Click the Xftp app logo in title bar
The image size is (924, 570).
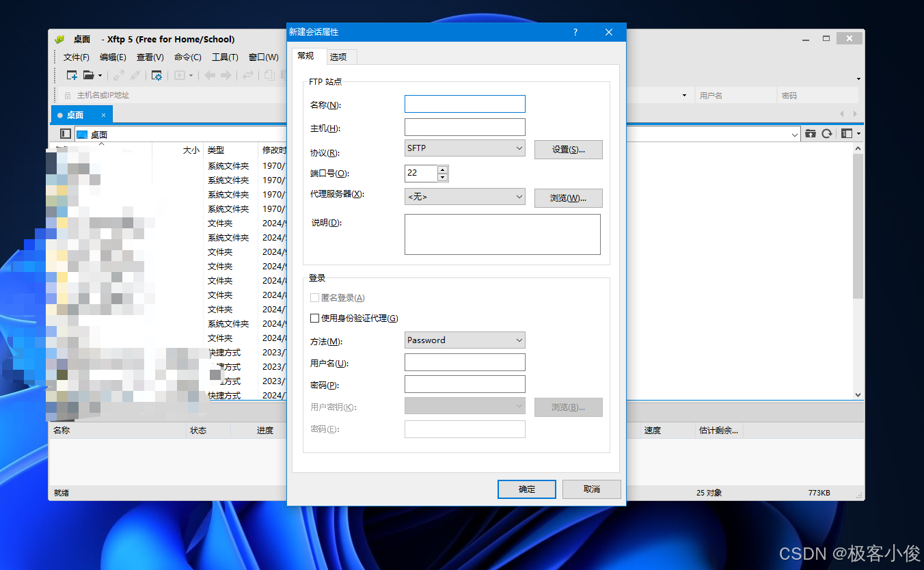coord(59,39)
